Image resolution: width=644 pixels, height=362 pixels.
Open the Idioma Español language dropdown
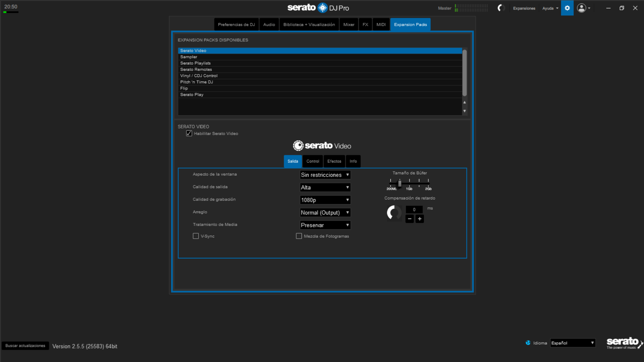(x=573, y=343)
